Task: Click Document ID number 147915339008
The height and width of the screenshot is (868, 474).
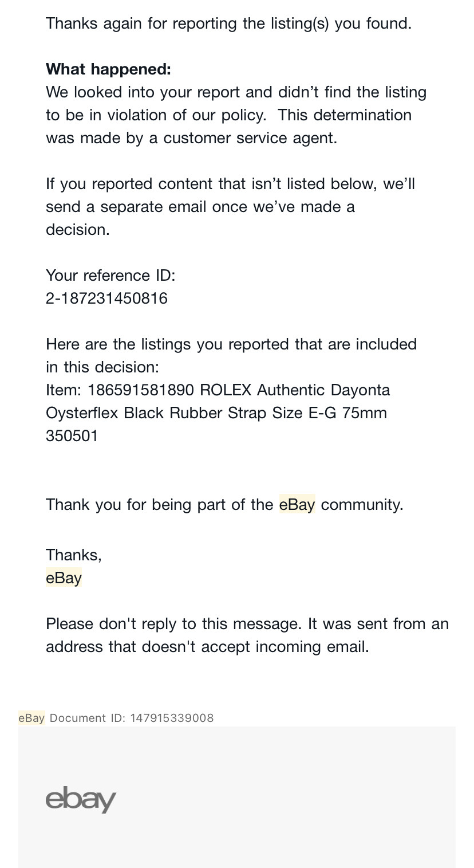Action: click(x=172, y=718)
